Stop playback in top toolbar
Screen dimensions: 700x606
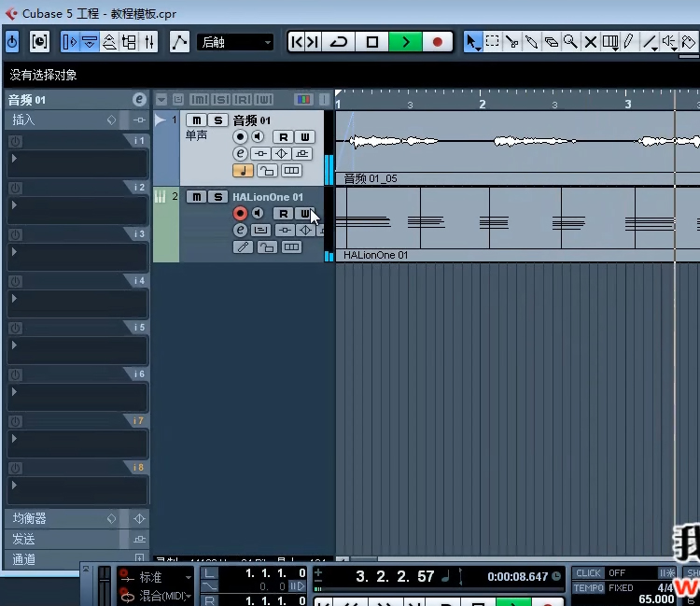tap(371, 42)
